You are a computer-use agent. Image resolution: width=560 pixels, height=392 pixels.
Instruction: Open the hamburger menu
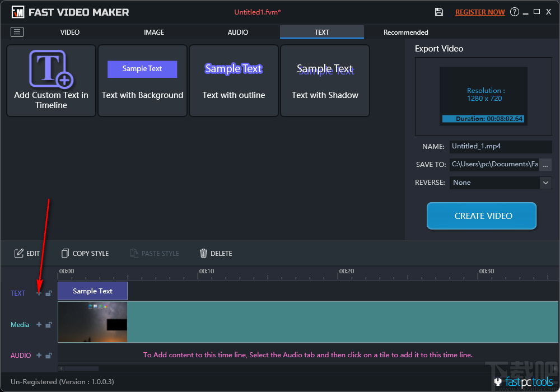(17, 32)
